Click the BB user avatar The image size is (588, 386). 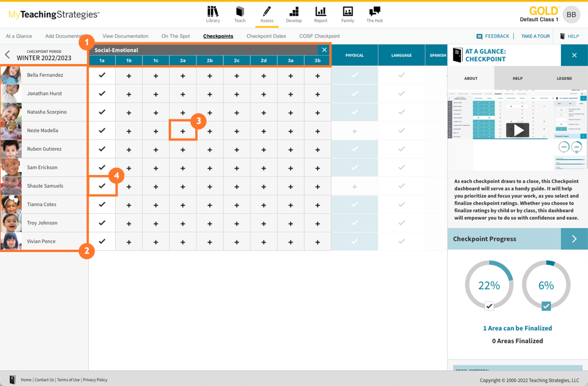[x=571, y=15]
